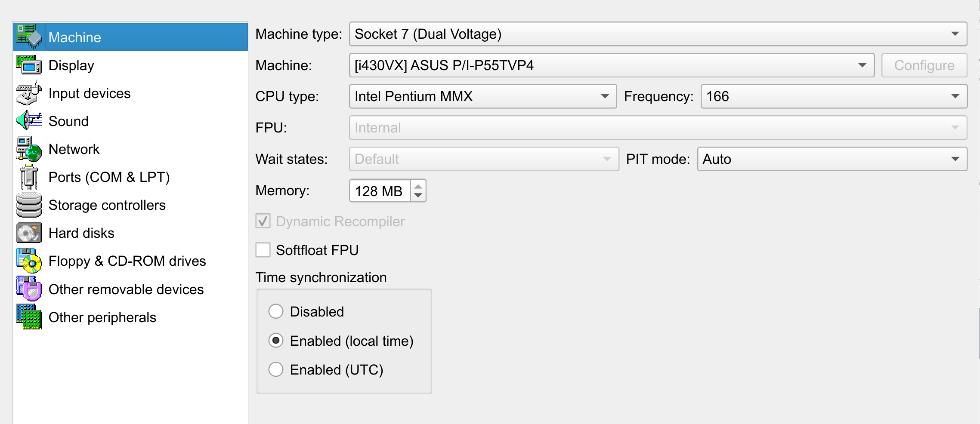Click the Display monitor icon

[x=29, y=65]
